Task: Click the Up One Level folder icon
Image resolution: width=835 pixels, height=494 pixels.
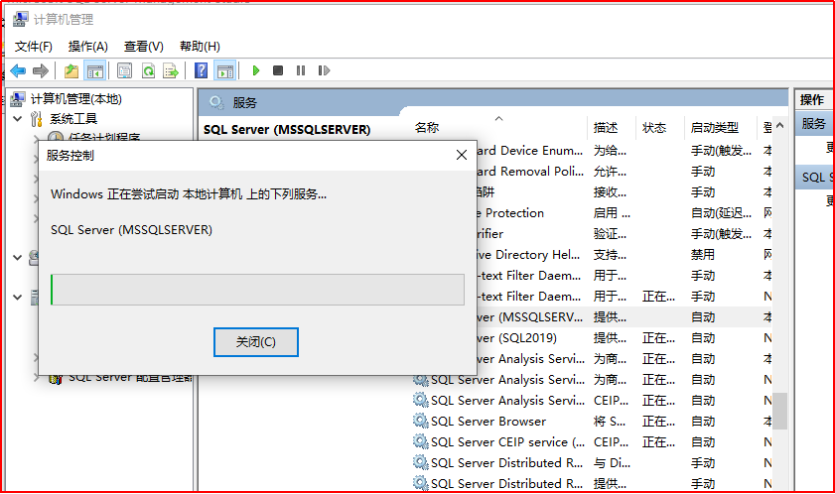Action: coord(71,71)
